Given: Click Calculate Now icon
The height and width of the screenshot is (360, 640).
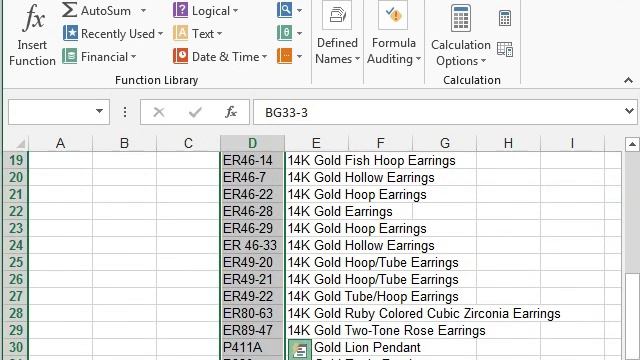Looking at the screenshot, I should tap(505, 18).
